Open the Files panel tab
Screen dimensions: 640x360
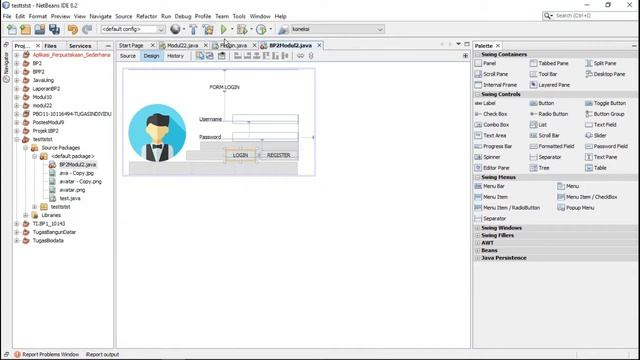pyautogui.click(x=51, y=46)
